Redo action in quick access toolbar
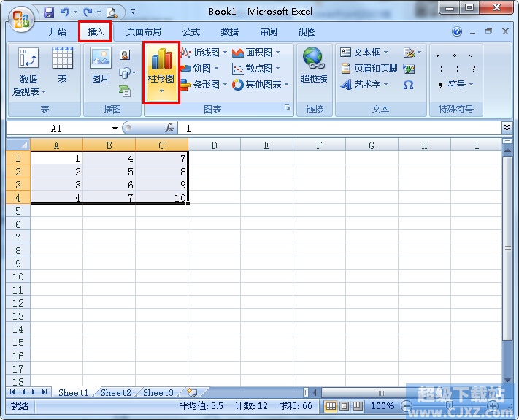 point(88,12)
